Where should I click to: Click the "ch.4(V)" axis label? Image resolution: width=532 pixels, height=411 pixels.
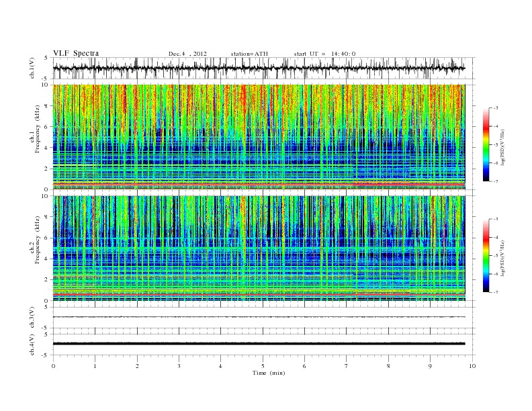point(32,345)
